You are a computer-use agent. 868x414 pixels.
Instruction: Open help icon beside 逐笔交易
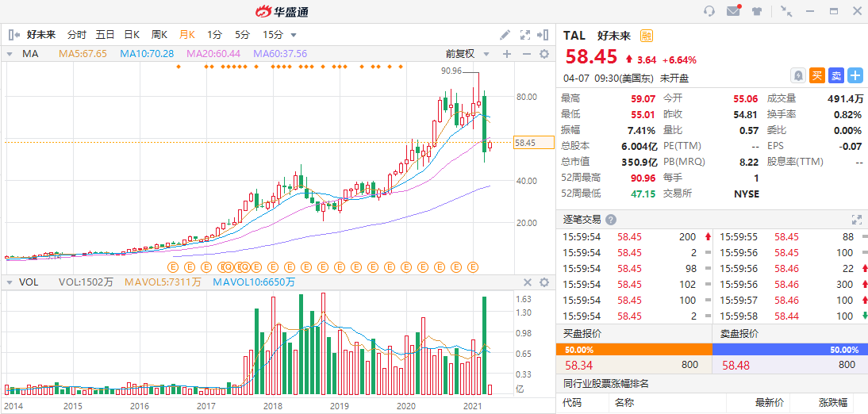(611, 219)
